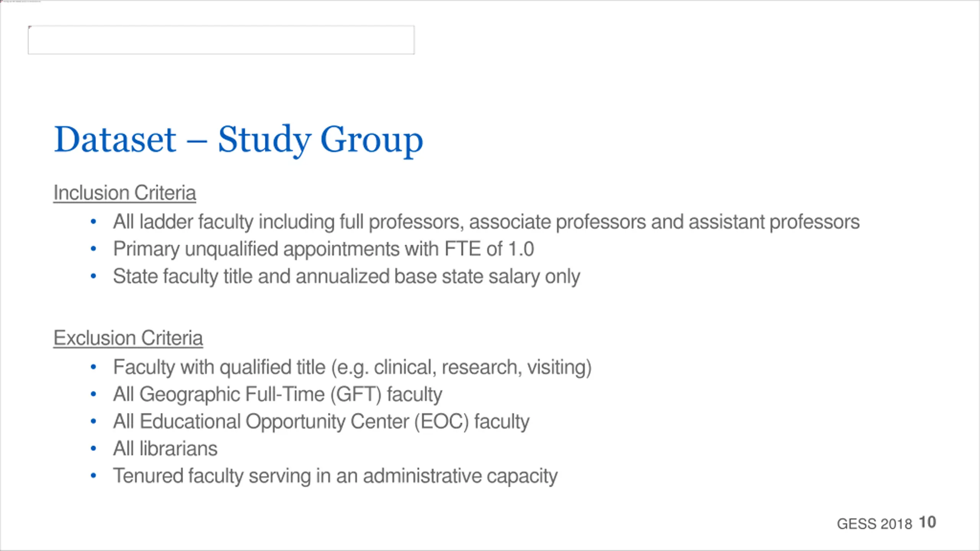
Task: Click the 'All Geographic Full-Time (GFT) faculty' line
Action: [x=278, y=394]
